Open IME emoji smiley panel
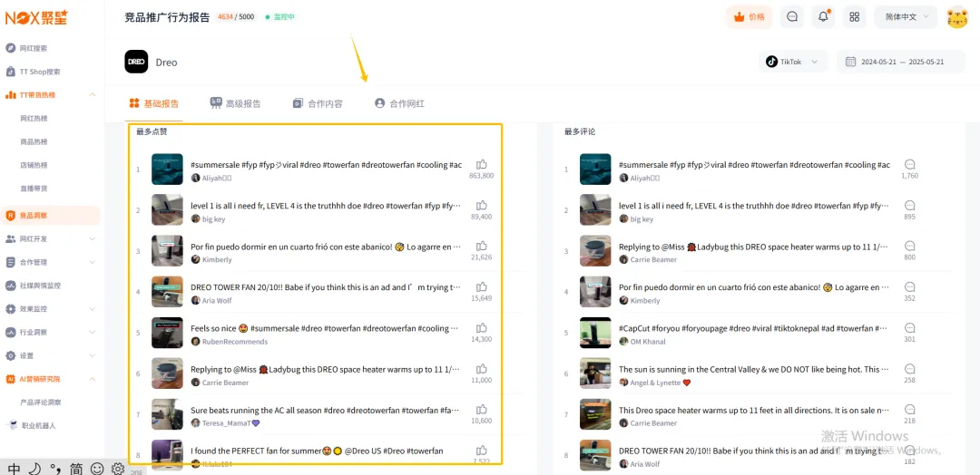The image size is (980, 475). pos(97,469)
